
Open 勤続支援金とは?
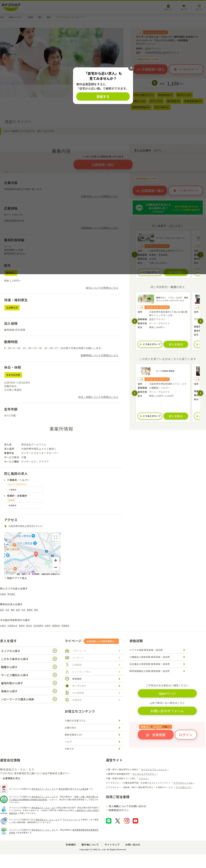tap(94, 735)
